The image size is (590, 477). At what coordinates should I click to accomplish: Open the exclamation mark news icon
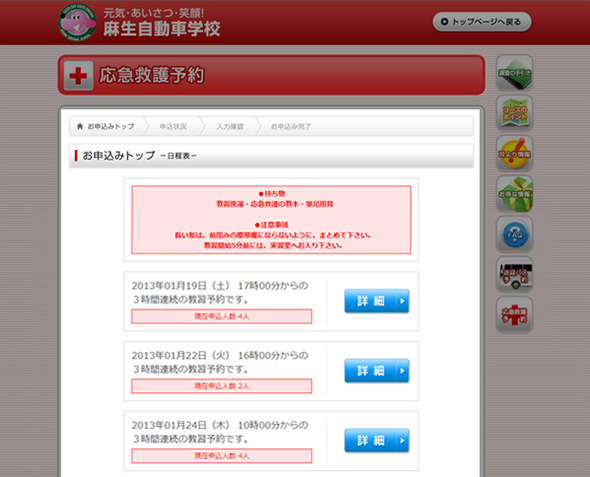click(514, 153)
